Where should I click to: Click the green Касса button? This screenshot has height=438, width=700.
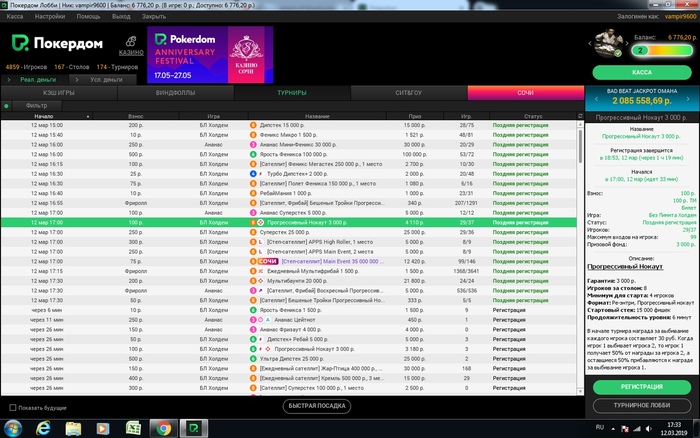642,72
